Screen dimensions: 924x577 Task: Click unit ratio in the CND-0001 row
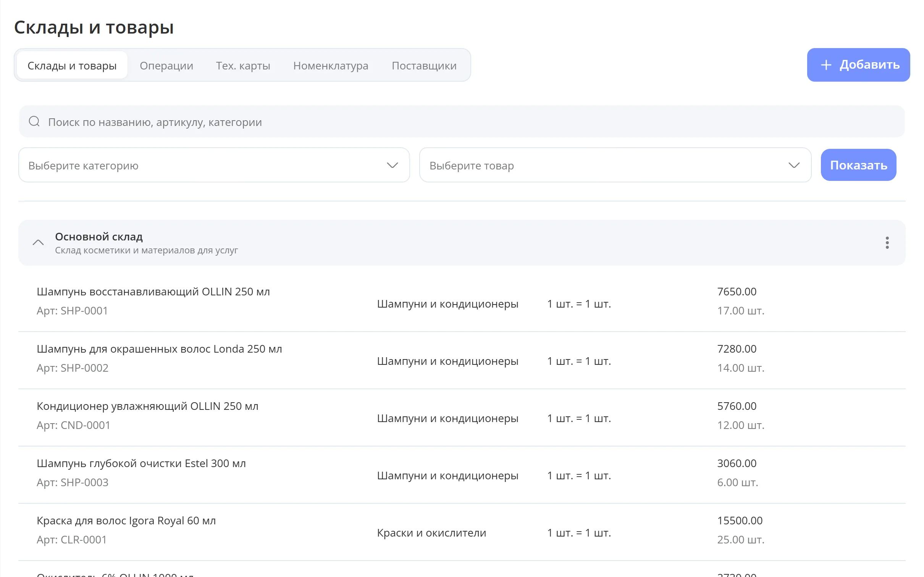pos(579,418)
